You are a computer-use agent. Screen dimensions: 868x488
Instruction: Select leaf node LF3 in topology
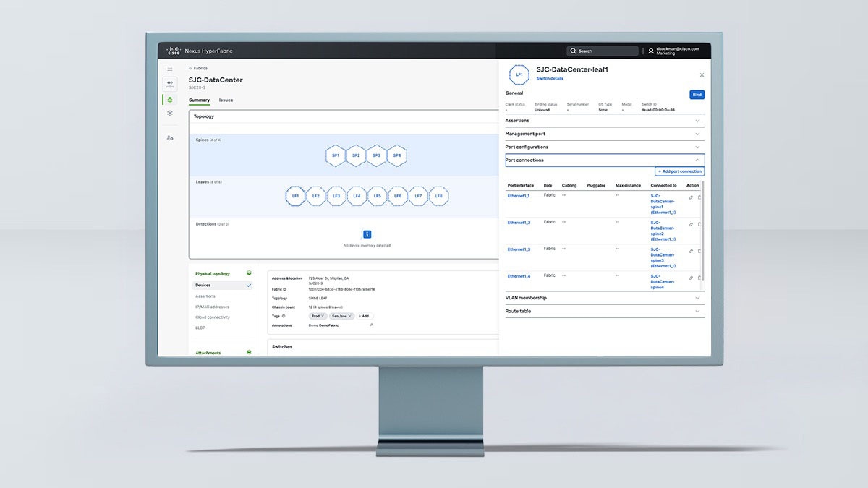tap(336, 196)
